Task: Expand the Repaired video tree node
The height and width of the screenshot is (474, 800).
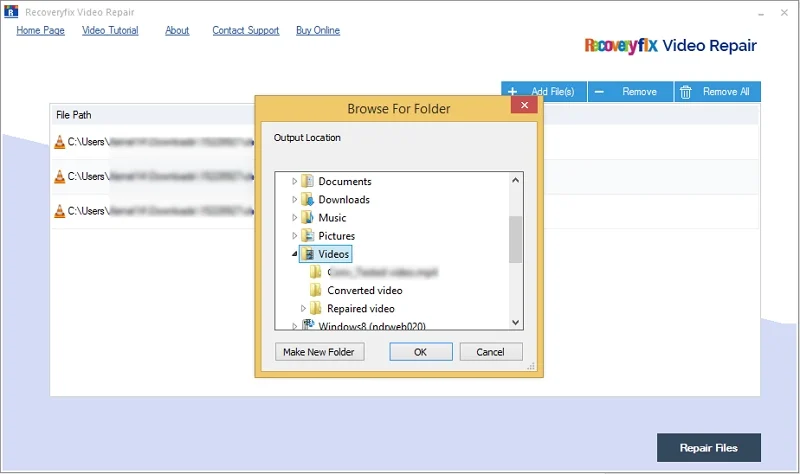Action: tap(303, 308)
